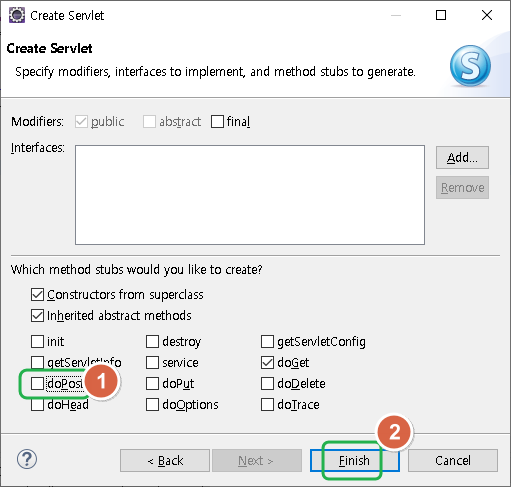The image size is (511, 487).
Task: Check the getServletConfig method stub
Action: 267,341
